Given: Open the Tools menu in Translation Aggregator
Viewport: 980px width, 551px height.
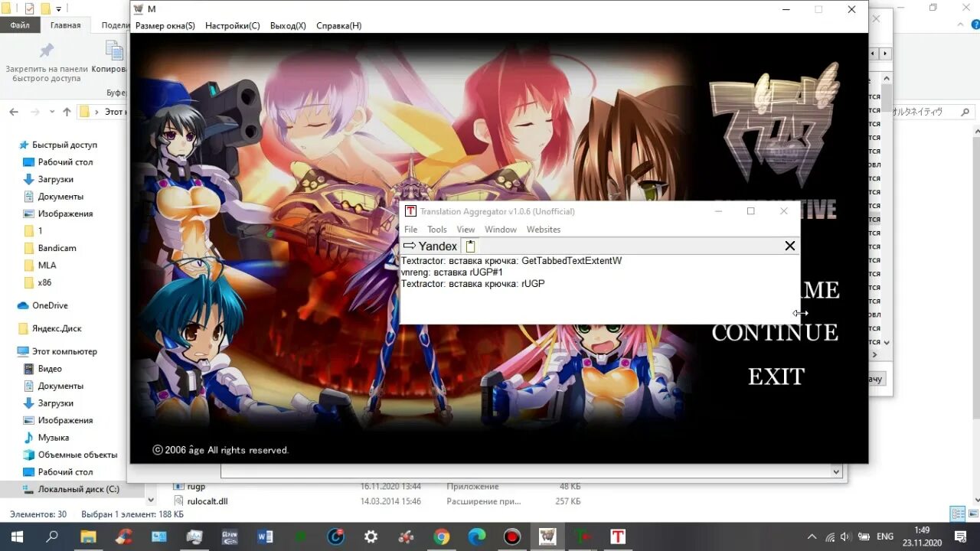Looking at the screenshot, I should click(437, 230).
